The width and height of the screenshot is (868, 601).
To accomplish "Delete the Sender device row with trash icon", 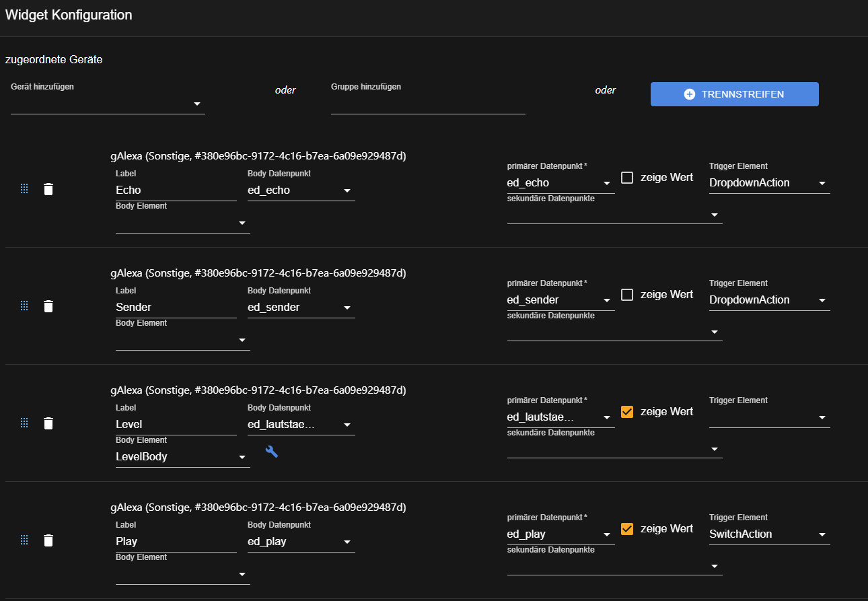I will (x=48, y=306).
